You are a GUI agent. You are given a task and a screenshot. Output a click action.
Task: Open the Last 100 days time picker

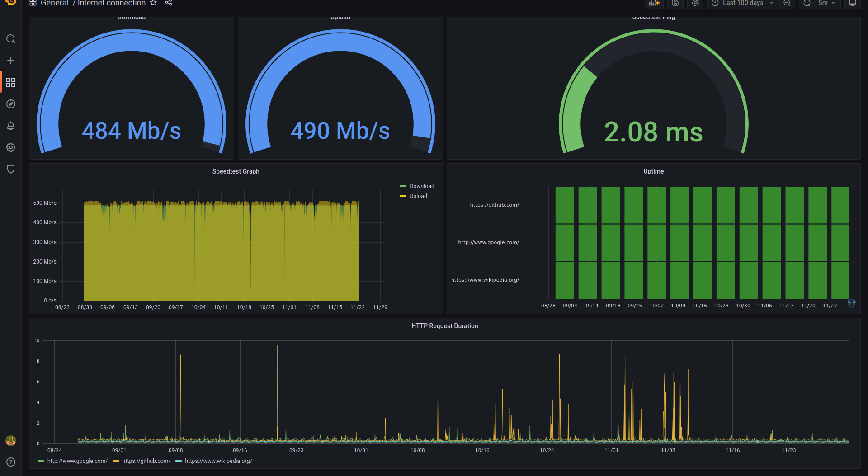743,4
